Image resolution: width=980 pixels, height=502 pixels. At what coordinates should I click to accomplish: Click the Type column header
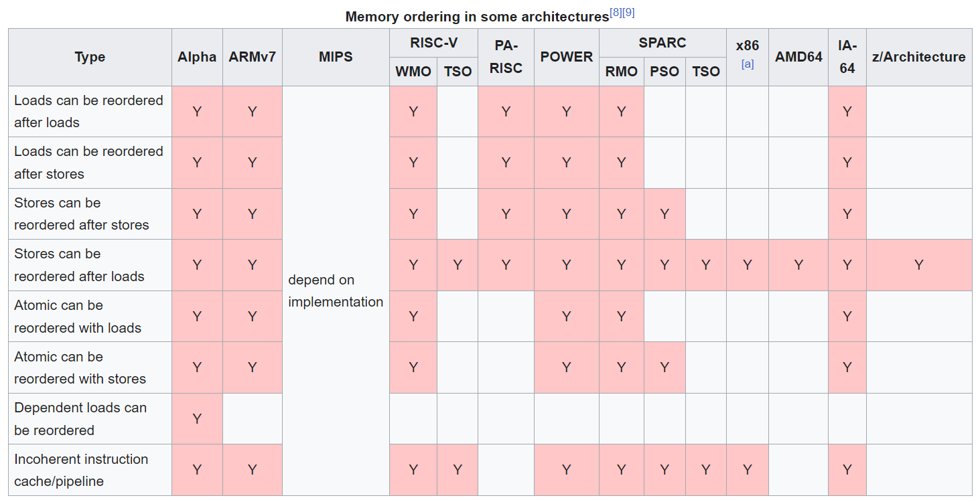(90, 58)
